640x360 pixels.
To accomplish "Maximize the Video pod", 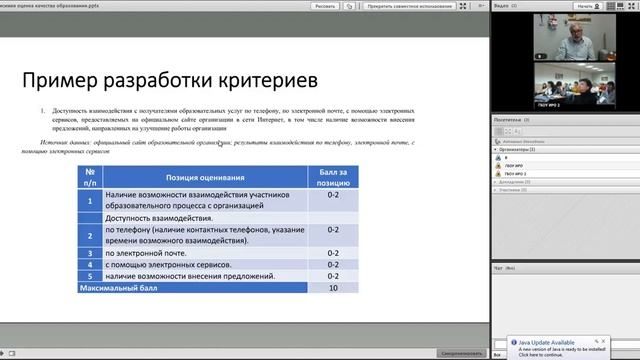I will pos(631,6).
